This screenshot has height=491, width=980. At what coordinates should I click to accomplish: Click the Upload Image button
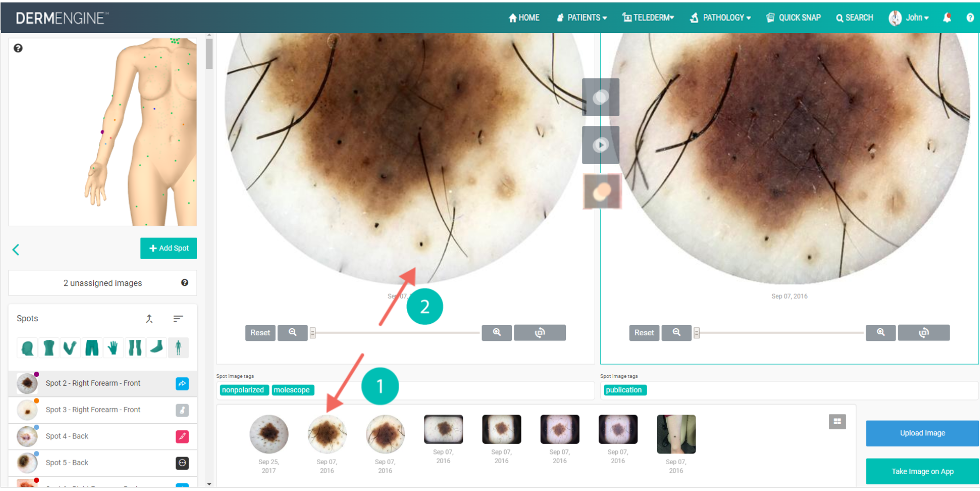tap(922, 433)
